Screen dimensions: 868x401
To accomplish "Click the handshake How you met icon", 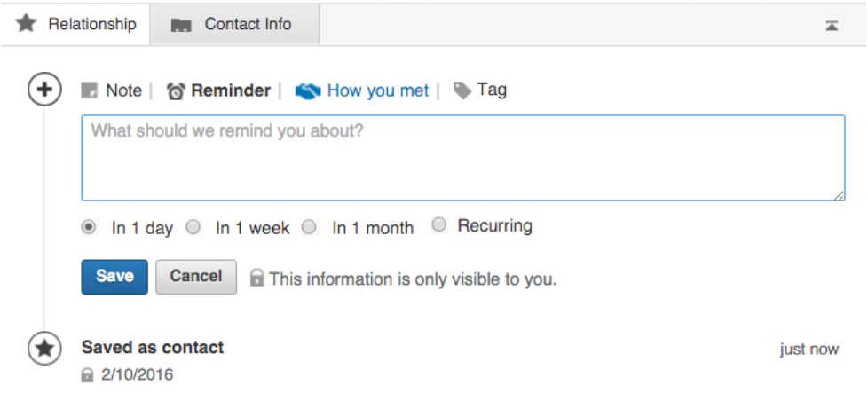I will pos(307,90).
